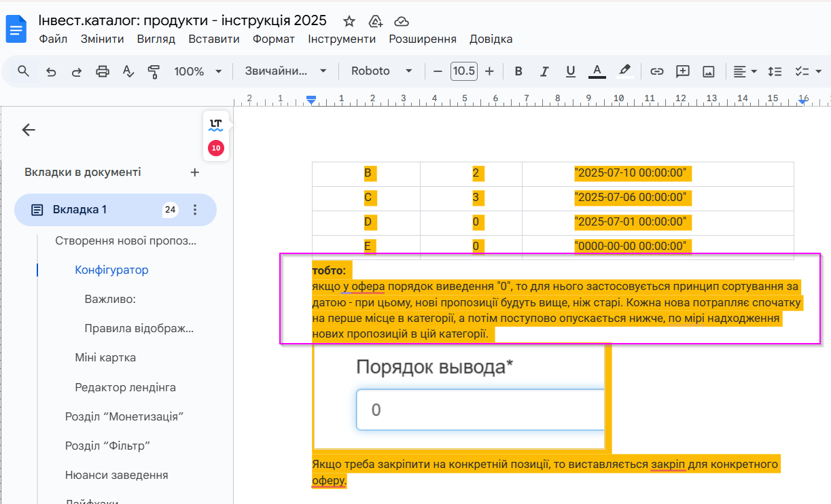Open the Вставити menu

click(x=214, y=39)
